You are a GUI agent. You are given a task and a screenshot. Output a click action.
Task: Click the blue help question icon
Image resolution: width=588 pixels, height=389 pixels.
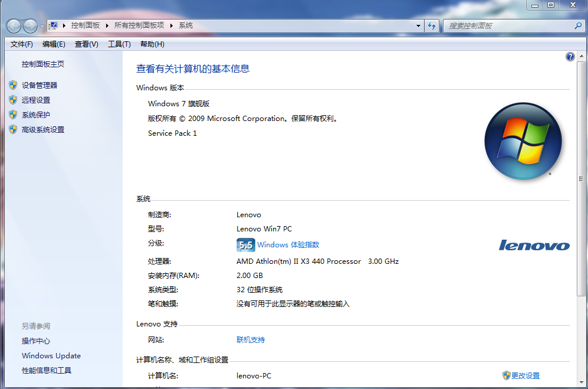(x=570, y=57)
